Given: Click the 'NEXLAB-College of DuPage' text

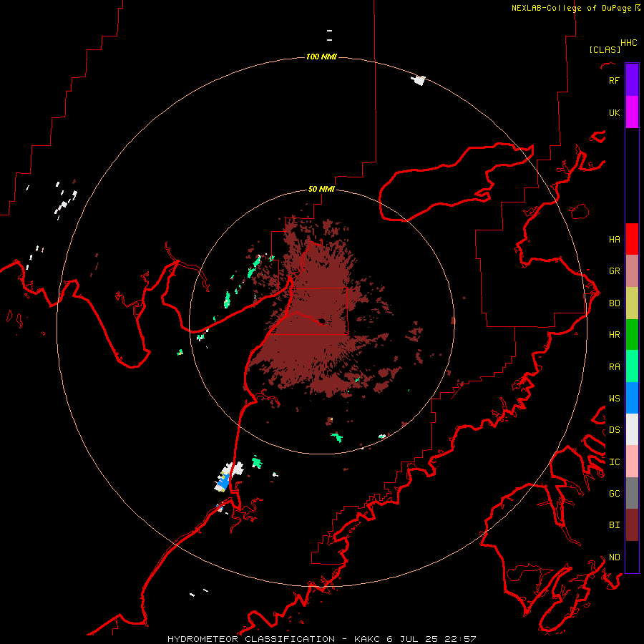Looking at the screenshot, I should (x=571, y=8).
